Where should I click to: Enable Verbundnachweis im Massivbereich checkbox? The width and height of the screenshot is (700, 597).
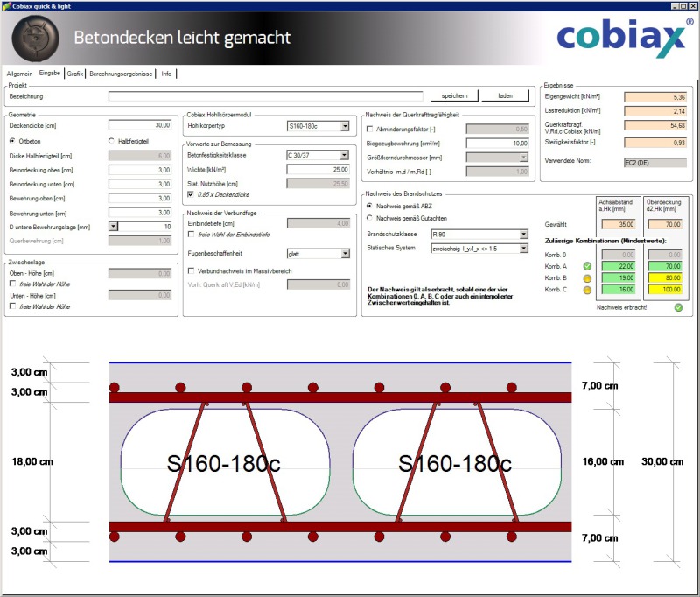coord(191,270)
